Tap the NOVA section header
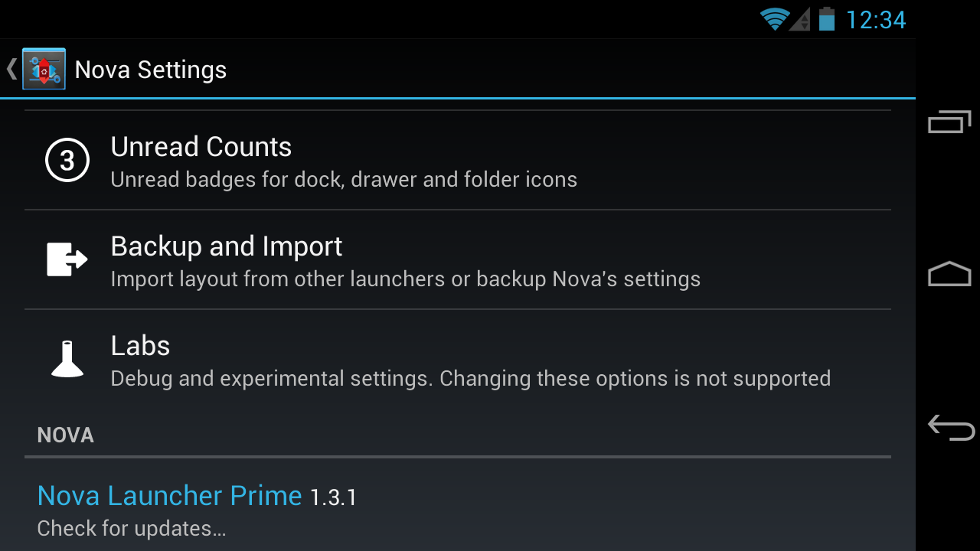Viewport: 980px width, 551px height. tap(66, 435)
